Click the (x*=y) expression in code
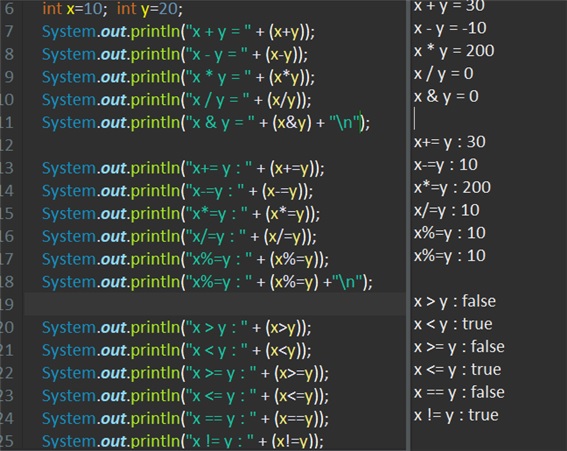Image resolution: width=567 pixels, height=451 pixels. coord(290,214)
